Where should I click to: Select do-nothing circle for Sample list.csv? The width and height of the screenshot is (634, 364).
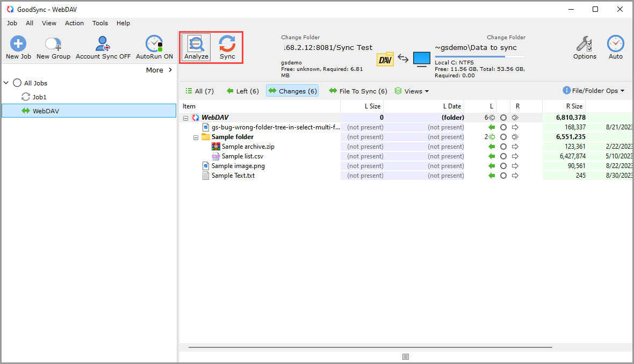click(503, 156)
